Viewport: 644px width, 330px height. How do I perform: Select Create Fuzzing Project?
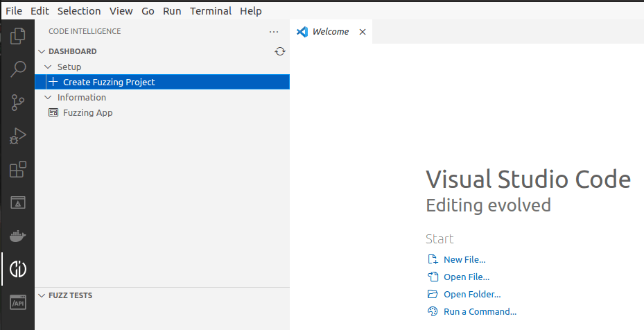pos(162,82)
